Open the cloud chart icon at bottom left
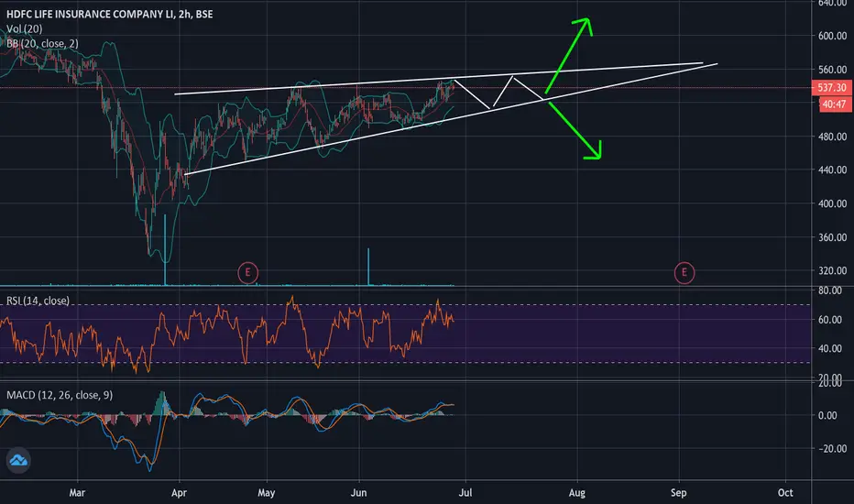 coord(18,460)
